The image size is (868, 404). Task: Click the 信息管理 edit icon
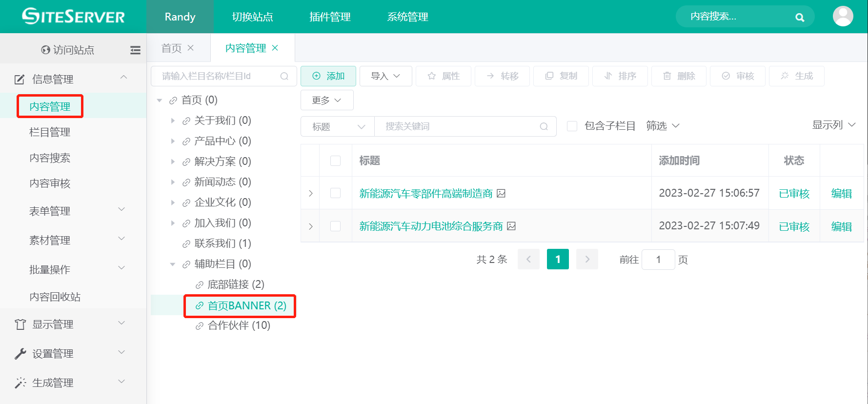click(x=20, y=79)
